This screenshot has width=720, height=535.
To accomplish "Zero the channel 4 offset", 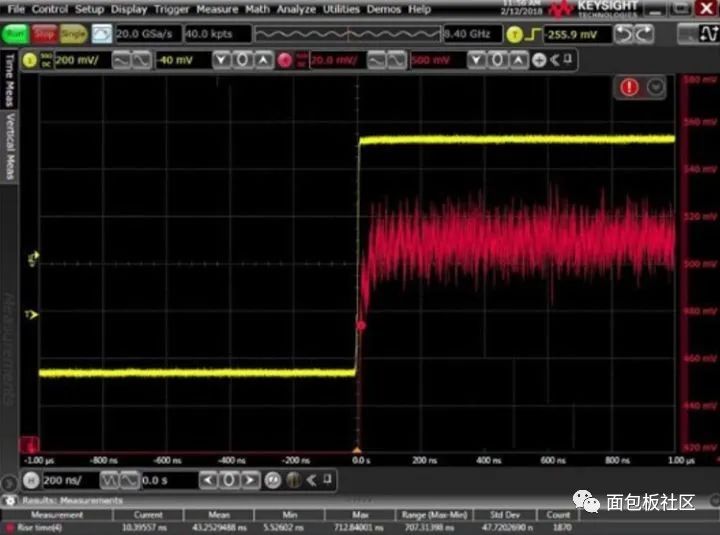I will coord(498,60).
